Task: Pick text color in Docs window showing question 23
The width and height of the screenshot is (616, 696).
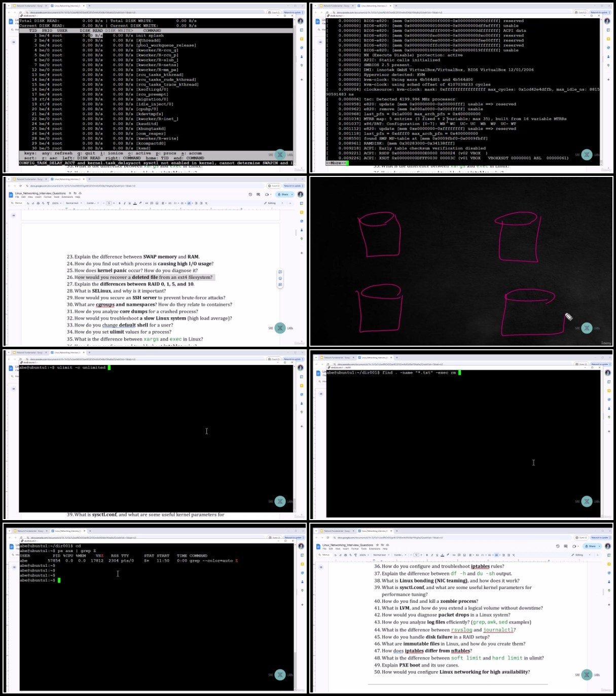Action: click(x=135, y=203)
